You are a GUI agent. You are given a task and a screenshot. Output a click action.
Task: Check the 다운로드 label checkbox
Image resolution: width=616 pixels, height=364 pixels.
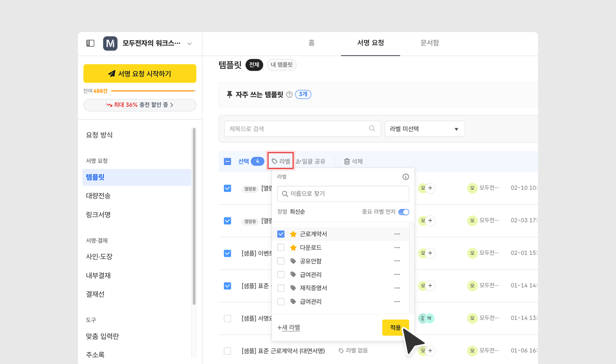281,248
